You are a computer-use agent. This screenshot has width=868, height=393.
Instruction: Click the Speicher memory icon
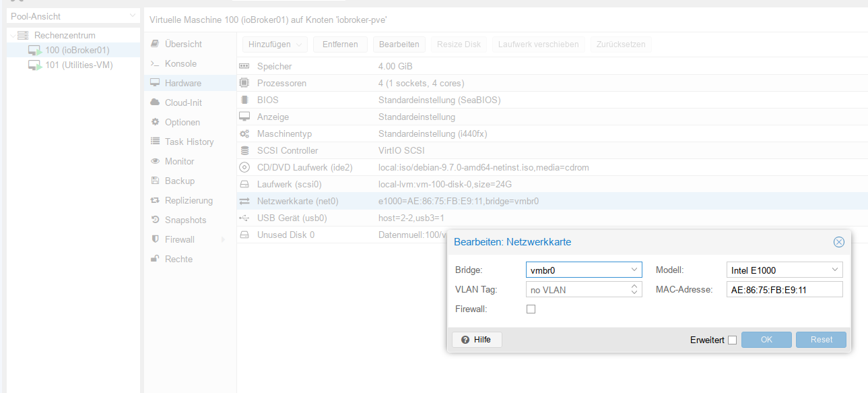244,66
